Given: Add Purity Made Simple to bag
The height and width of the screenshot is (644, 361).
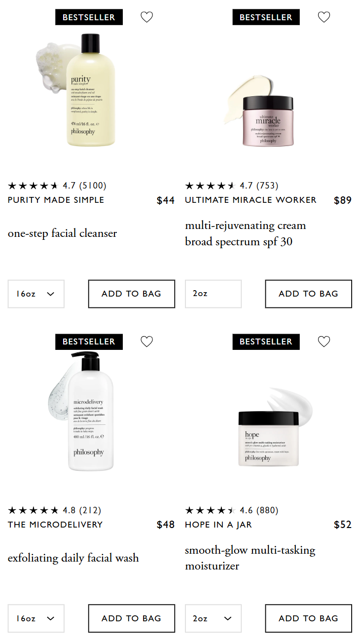Looking at the screenshot, I should [131, 294].
